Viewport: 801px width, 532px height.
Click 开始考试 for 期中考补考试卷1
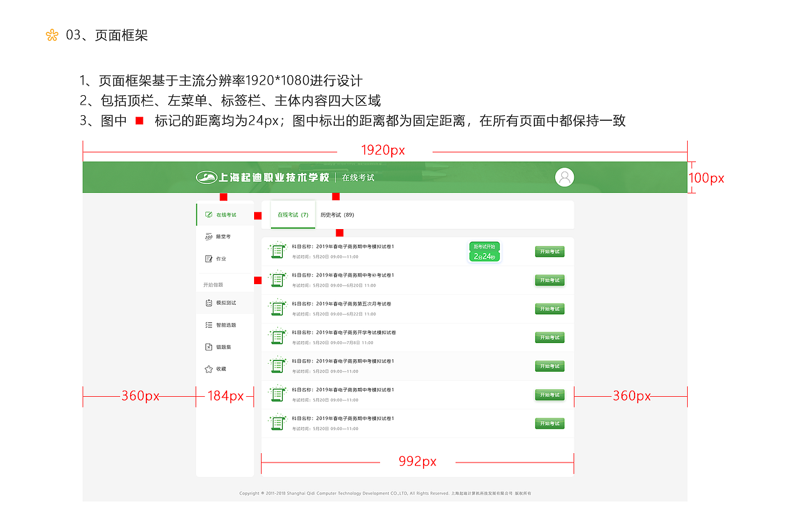click(x=549, y=280)
